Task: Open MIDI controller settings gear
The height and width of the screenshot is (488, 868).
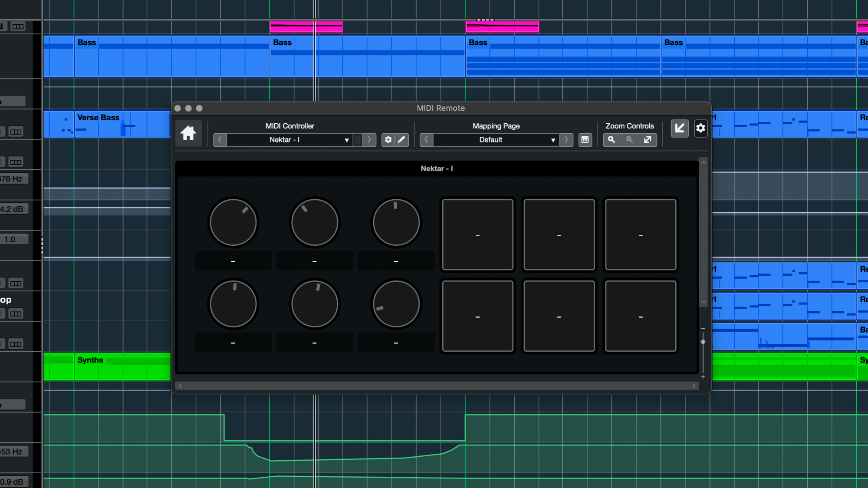Action: pyautogui.click(x=388, y=140)
